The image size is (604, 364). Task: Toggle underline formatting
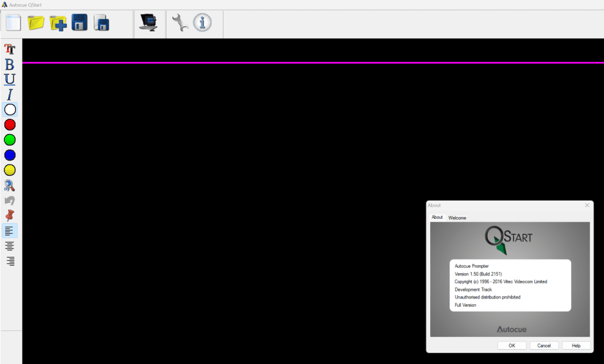[10, 79]
